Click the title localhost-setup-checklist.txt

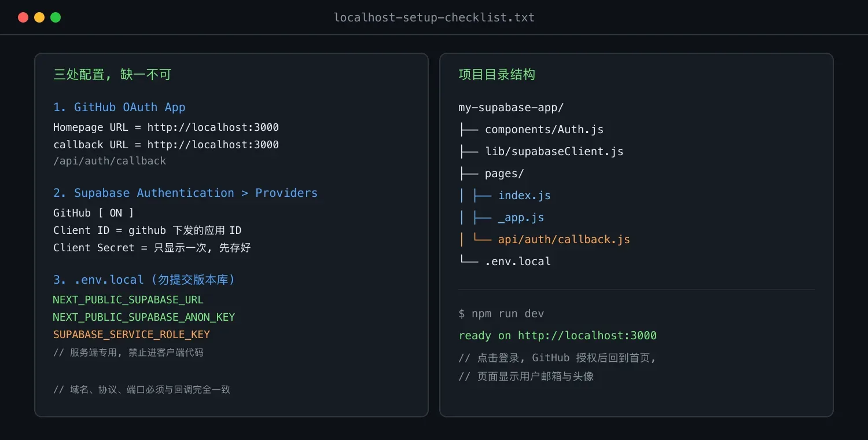(x=434, y=17)
